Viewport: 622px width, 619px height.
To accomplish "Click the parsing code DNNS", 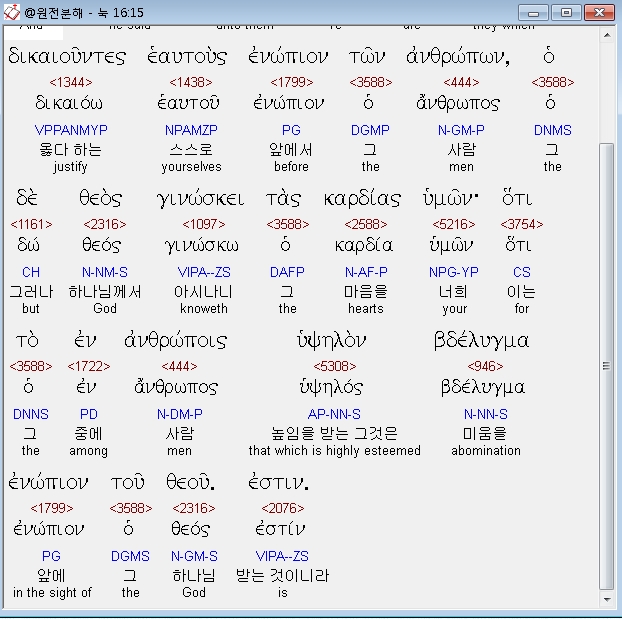I will click(31, 414).
